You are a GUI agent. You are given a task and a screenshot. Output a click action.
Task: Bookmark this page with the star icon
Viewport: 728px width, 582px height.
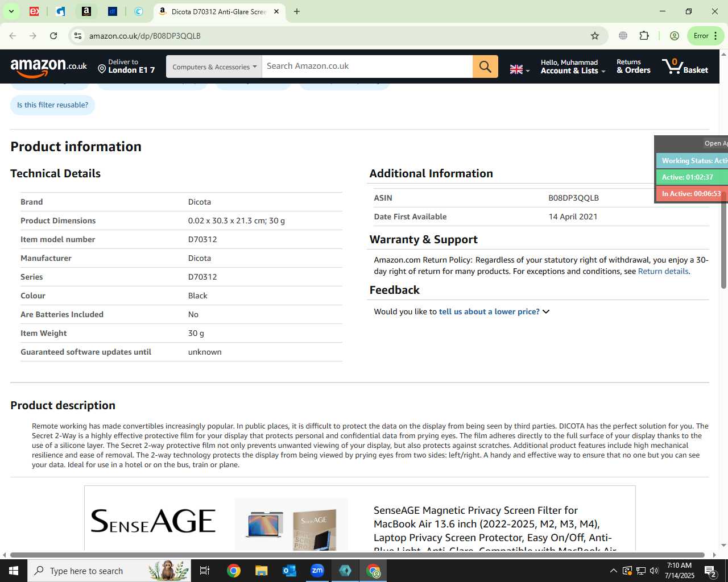click(595, 36)
